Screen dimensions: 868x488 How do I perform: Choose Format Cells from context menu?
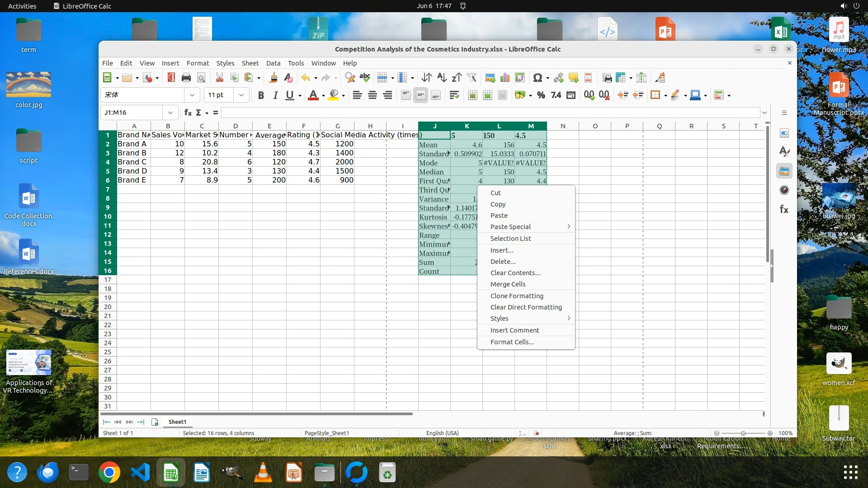click(x=512, y=342)
